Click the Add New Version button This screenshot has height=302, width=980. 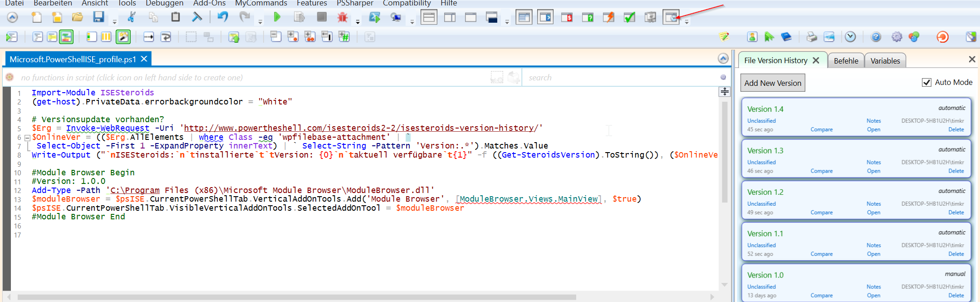773,83
